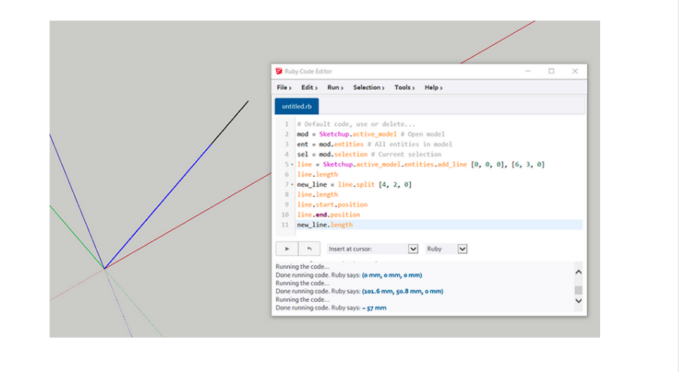Screen dimensions: 700x372
Task: Click the black line segment in viewport
Action: coord(231,122)
